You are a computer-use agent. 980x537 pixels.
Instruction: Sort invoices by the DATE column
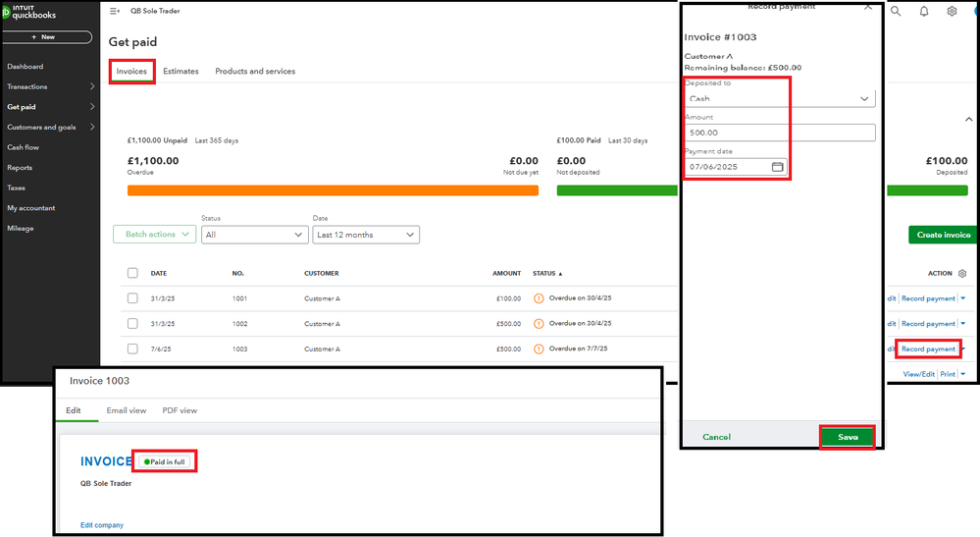(x=159, y=273)
